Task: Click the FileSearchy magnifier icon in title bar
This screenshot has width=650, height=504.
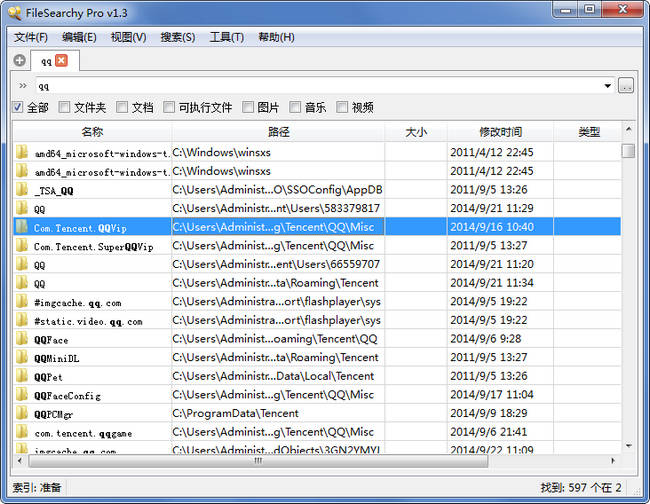Action: tap(15, 13)
